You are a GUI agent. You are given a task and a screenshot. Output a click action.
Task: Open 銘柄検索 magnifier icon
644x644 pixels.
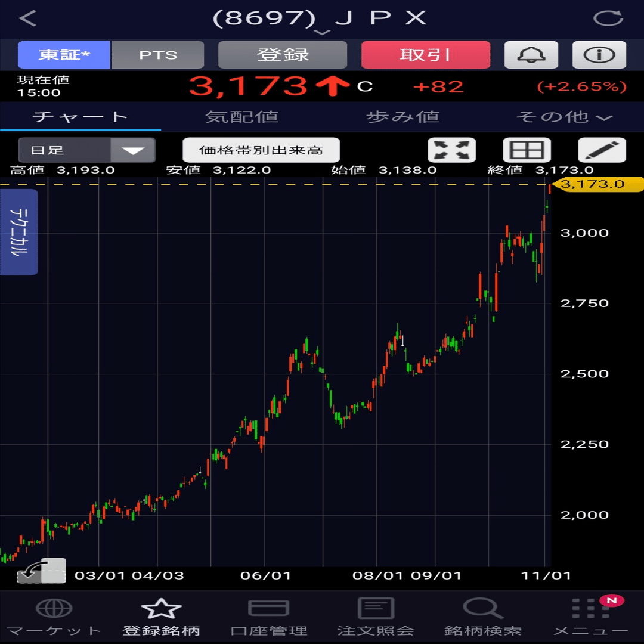[x=483, y=608]
